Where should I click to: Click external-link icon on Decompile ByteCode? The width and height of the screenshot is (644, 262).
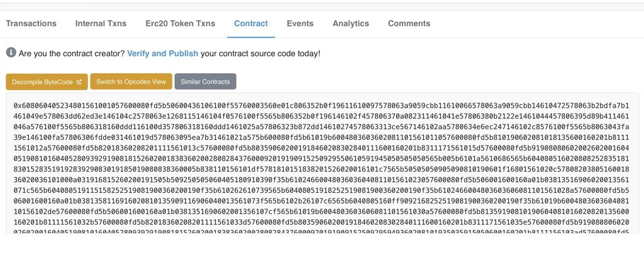coord(79,82)
